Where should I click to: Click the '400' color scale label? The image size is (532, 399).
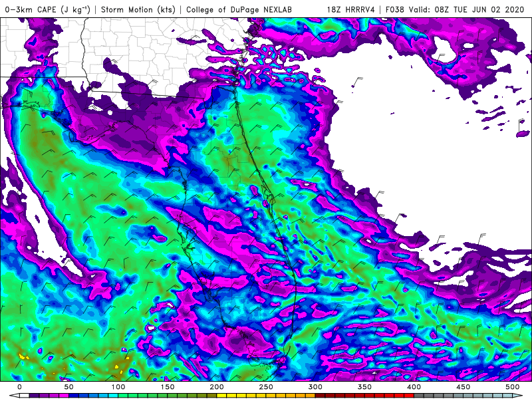click(414, 387)
